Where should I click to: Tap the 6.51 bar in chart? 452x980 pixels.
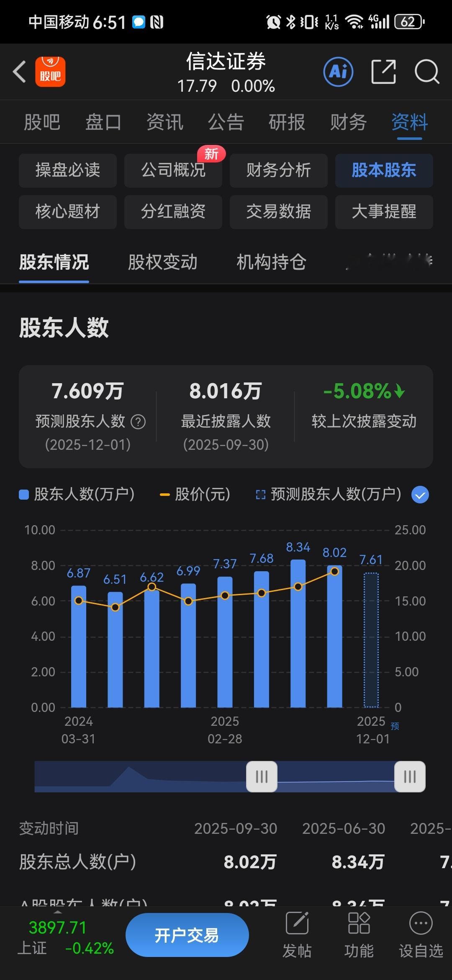[x=115, y=650]
